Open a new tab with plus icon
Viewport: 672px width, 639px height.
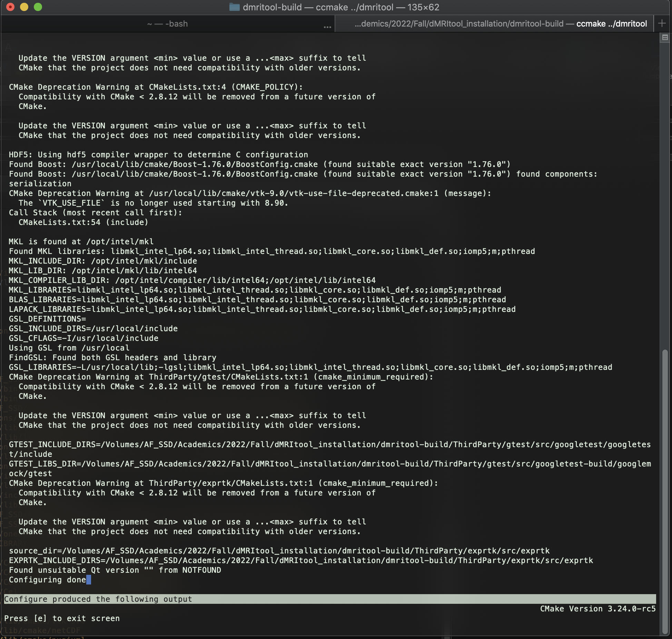pos(662,23)
